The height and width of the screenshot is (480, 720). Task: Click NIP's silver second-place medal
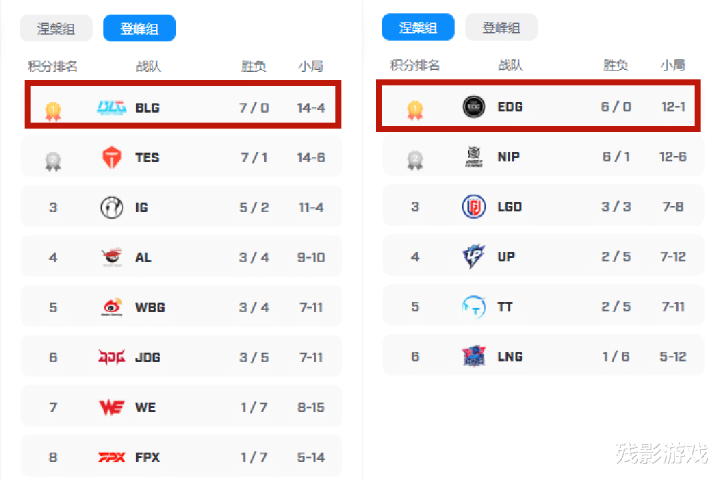click(x=415, y=160)
